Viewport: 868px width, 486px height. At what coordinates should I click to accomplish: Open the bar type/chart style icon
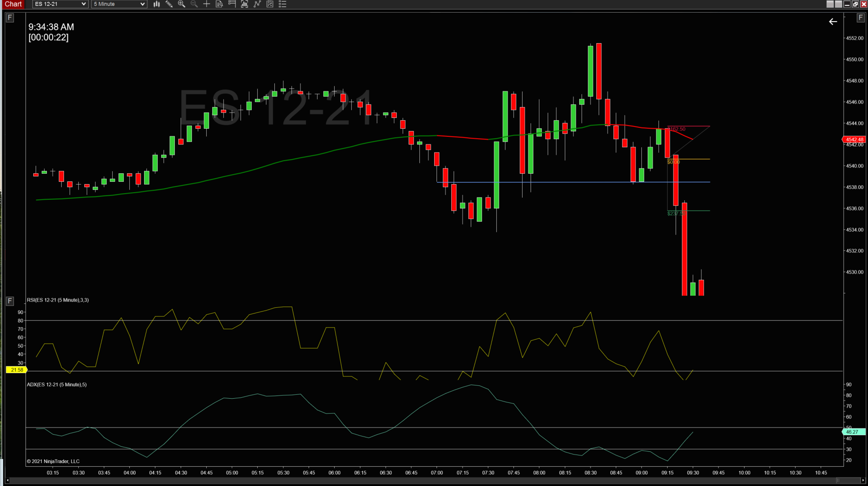click(156, 4)
